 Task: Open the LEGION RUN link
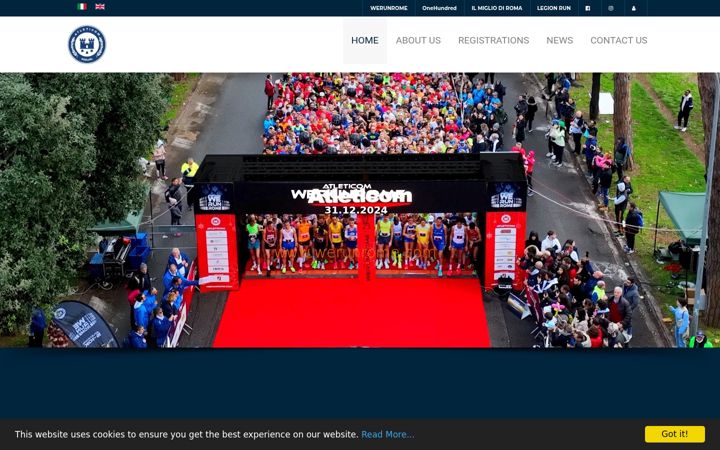click(554, 8)
